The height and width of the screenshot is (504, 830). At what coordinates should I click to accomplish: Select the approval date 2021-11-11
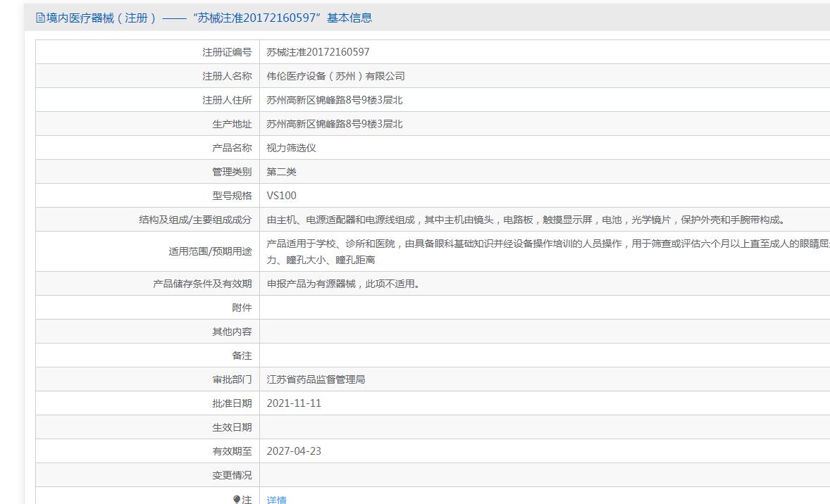(x=294, y=403)
